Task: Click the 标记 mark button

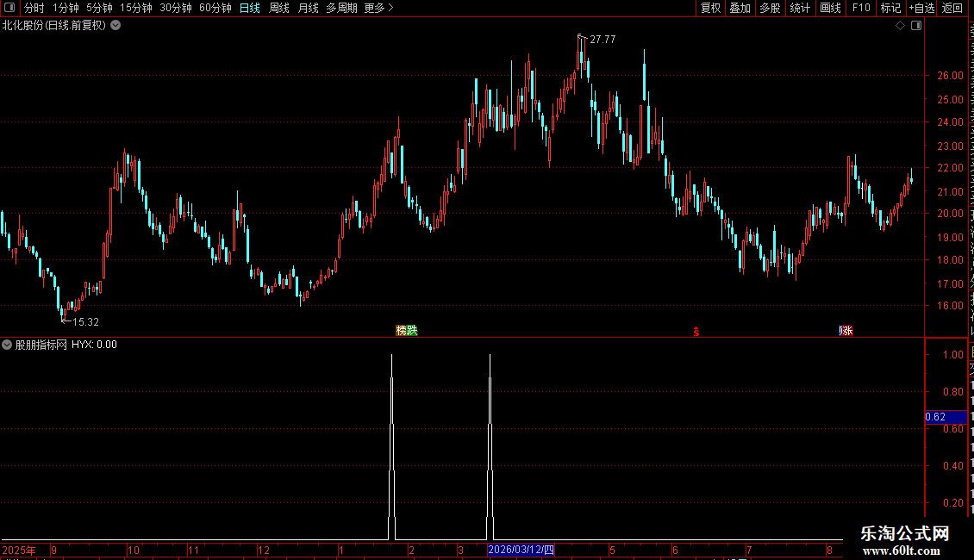Action: [x=890, y=8]
